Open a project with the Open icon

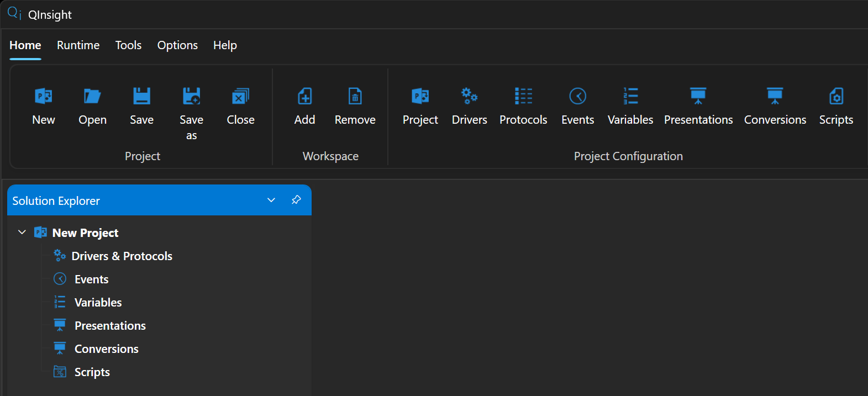coord(92,97)
